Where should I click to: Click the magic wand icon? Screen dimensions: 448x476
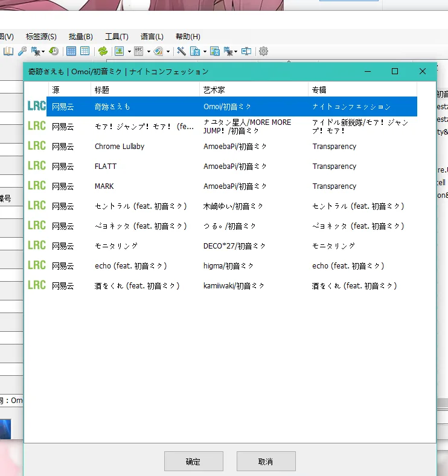pyautogui.click(x=181, y=51)
